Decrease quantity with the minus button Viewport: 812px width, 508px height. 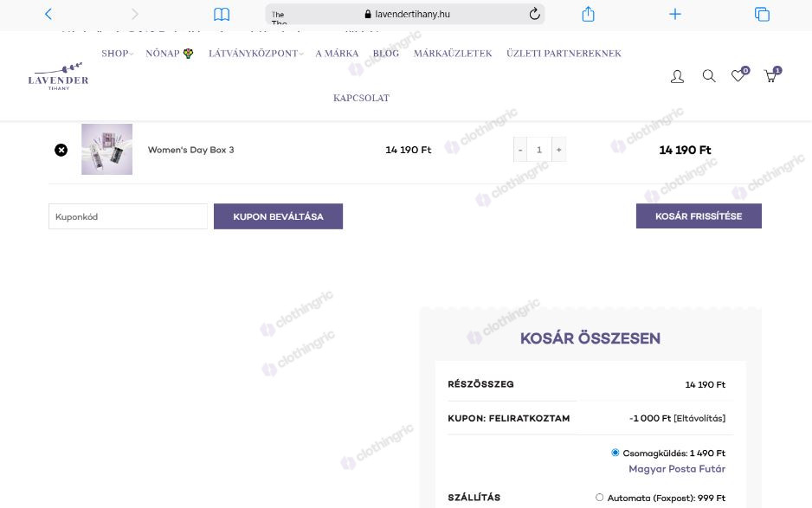tap(520, 150)
